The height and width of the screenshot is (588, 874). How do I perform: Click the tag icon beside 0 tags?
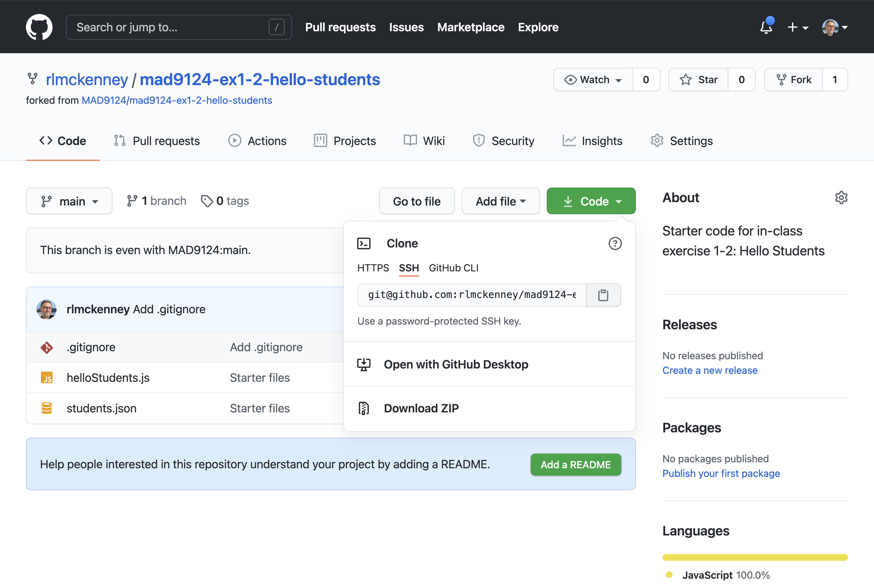point(207,201)
